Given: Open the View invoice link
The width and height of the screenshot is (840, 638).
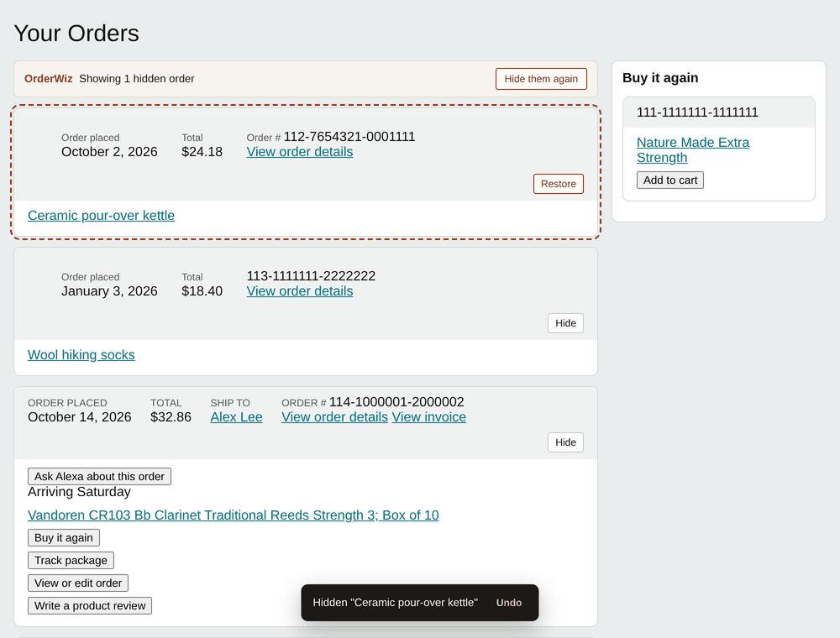Looking at the screenshot, I should pos(429,417).
